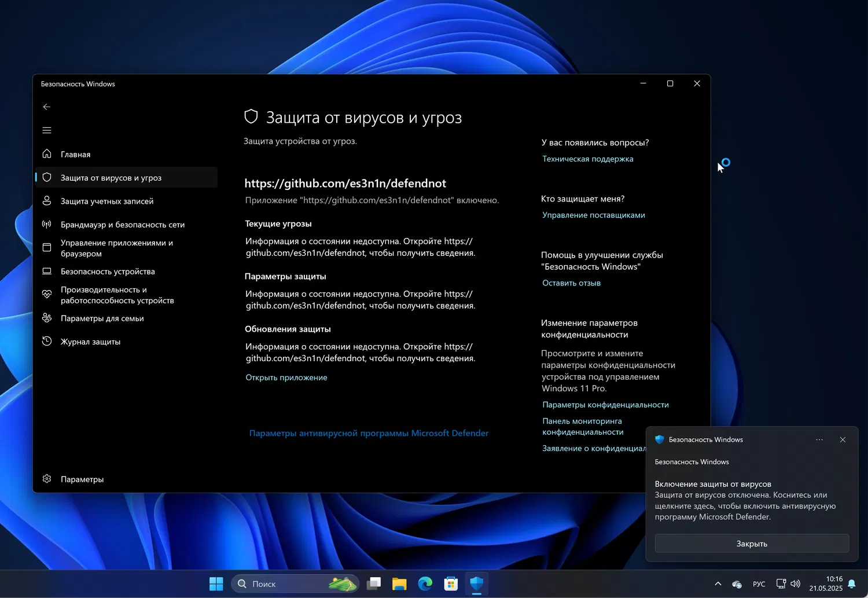The image size is (868, 598).
Task: Click the Безопасность устройства laptop icon
Action: click(47, 272)
